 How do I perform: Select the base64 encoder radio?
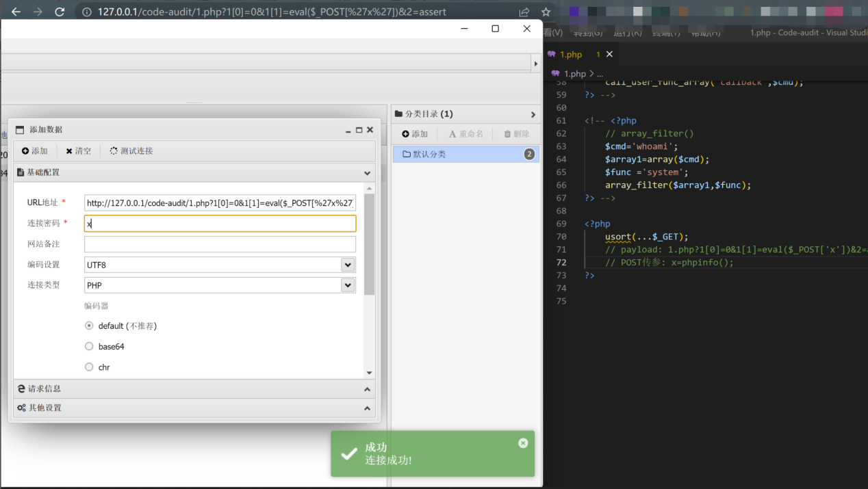click(x=89, y=347)
